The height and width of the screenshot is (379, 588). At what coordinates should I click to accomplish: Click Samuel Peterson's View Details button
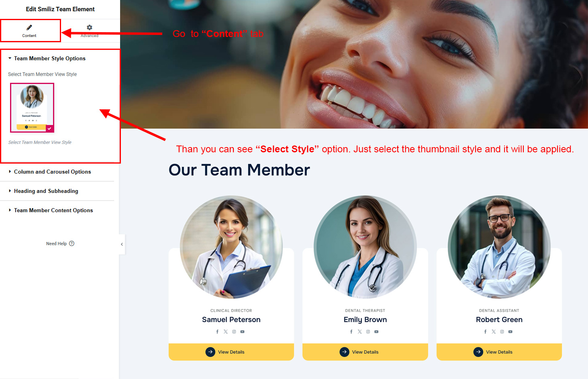click(231, 352)
